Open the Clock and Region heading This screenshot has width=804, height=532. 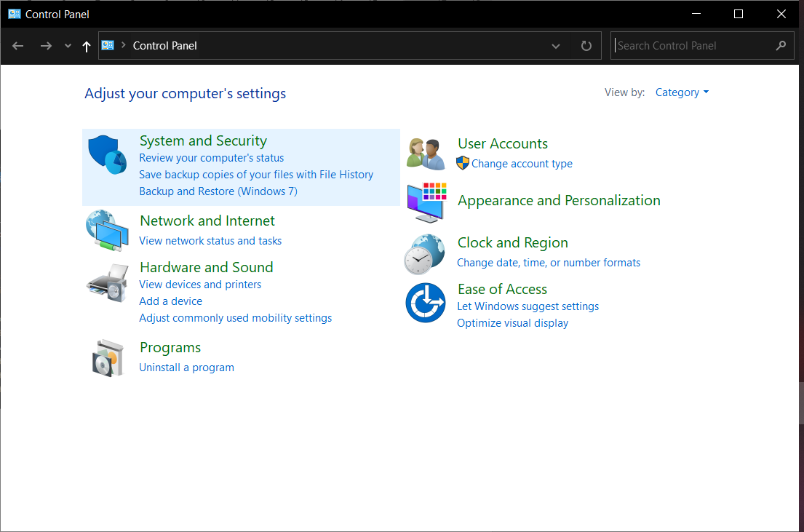513,242
